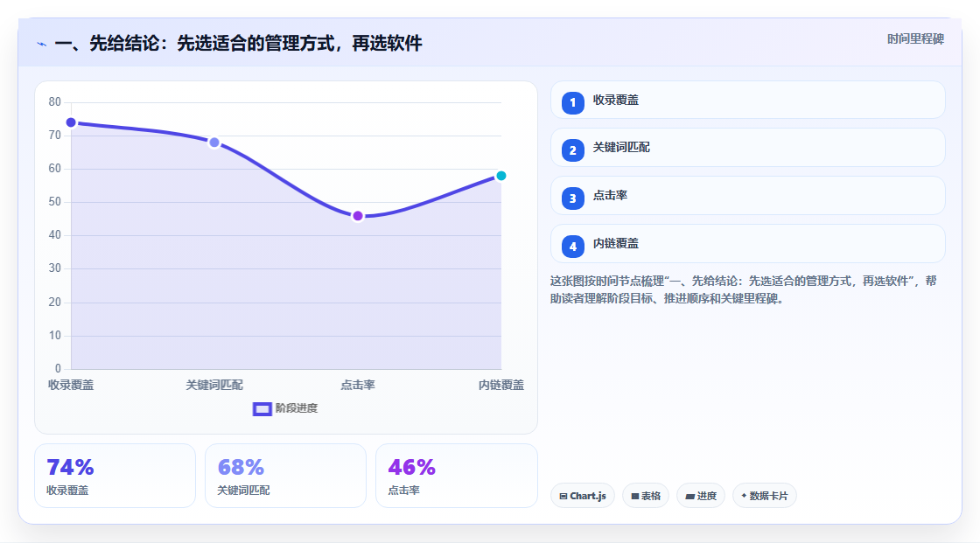
Task: Click the x-axis label 收录覆盖
Action: pos(71,385)
